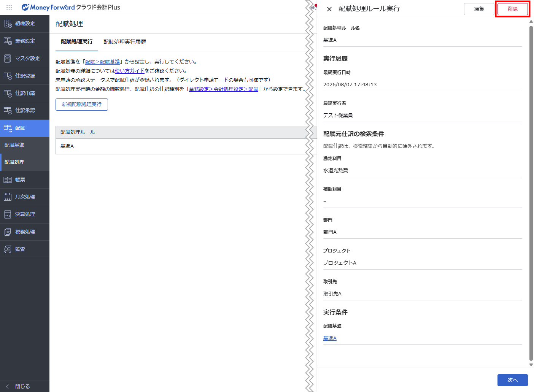Image resolution: width=534 pixels, height=392 pixels.
Task: Click scrollbar down arrow in panel
Action: 531,365
